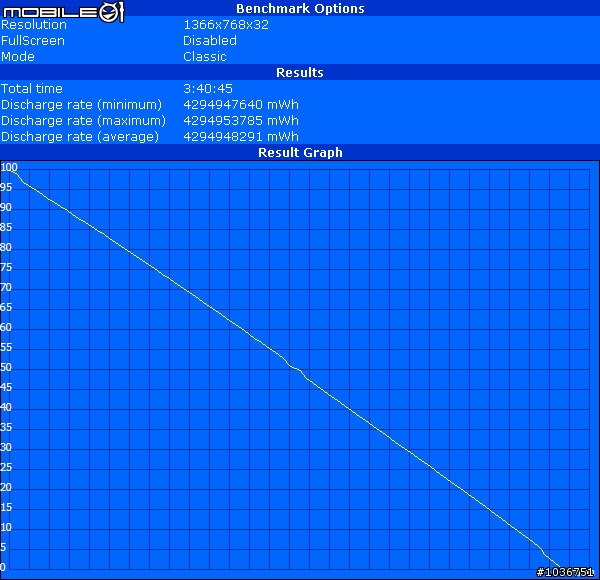The image size is (600, 580).
Task: Click the Classic mode value
Action: click(205, 57)
